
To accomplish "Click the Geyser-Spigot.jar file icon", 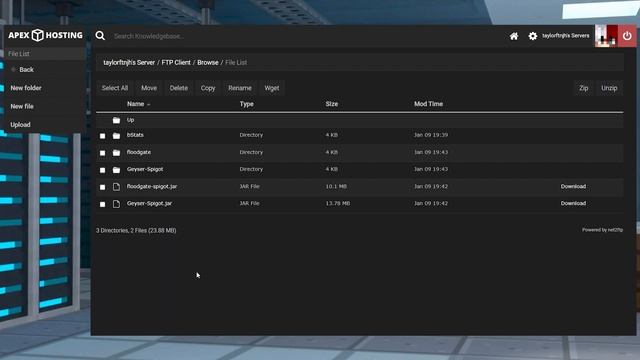I will coord(116,204).
